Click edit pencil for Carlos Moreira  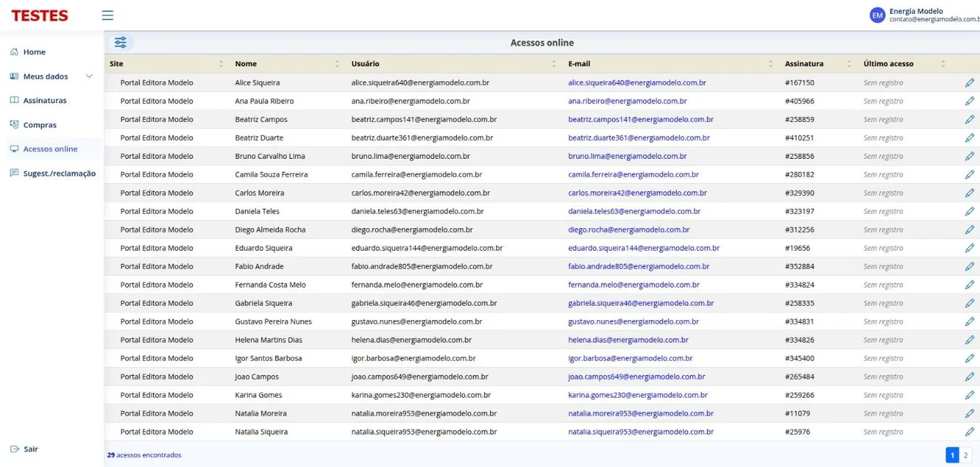969,193
